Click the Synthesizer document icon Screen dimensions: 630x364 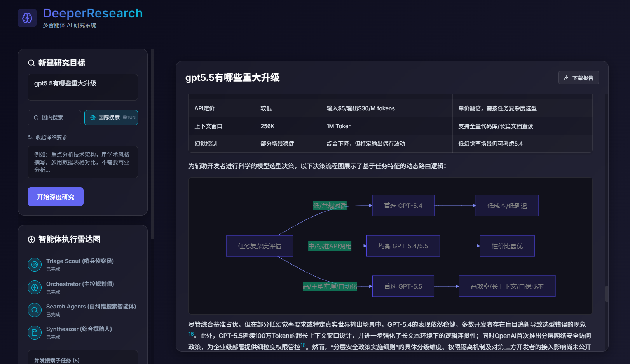coord(35,333)
